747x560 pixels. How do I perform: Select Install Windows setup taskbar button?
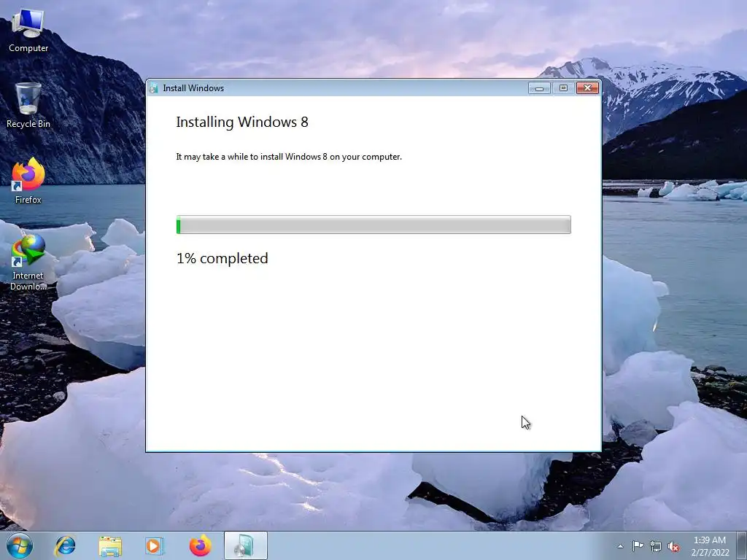pos(245,545)
